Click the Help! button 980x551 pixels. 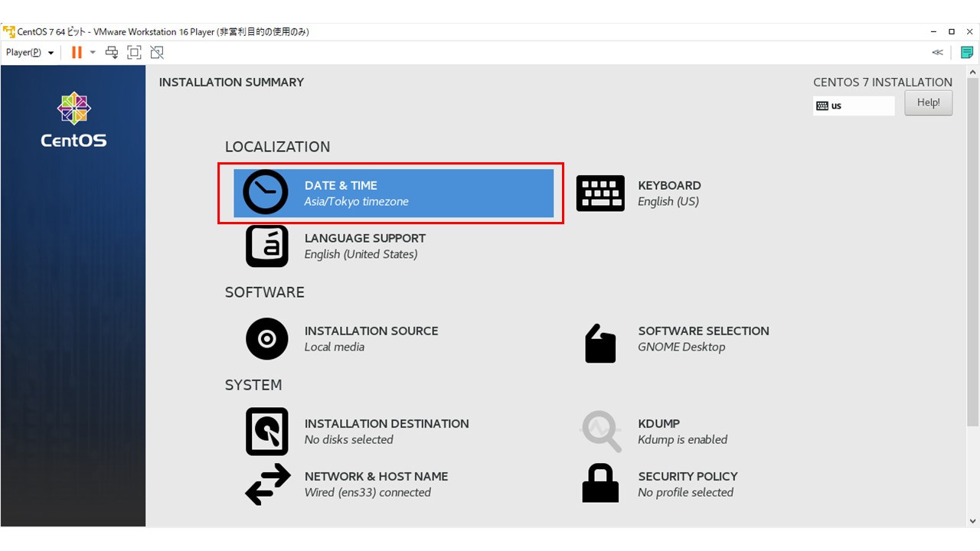[928, 103]
